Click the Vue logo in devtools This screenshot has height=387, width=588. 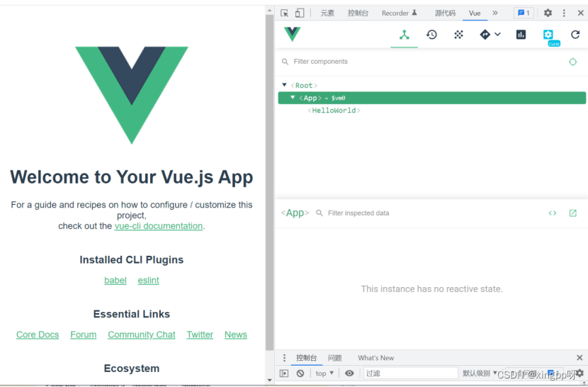click(292, 34)
